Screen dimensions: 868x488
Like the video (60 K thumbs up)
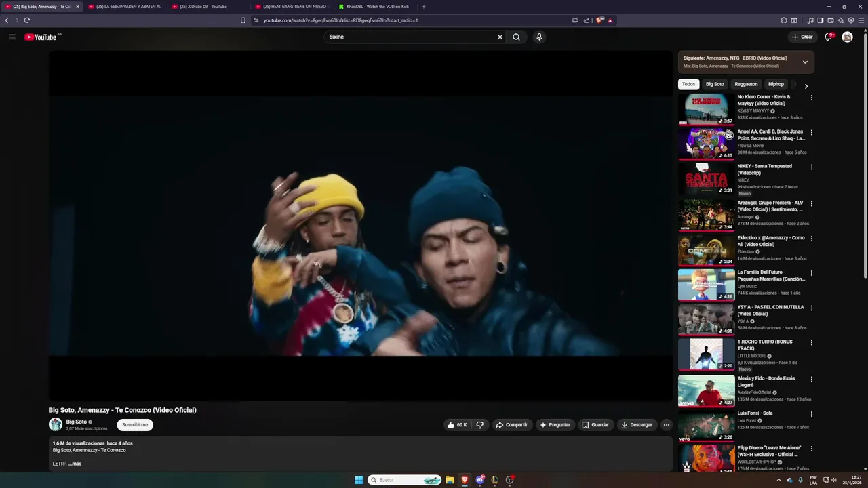457,425
